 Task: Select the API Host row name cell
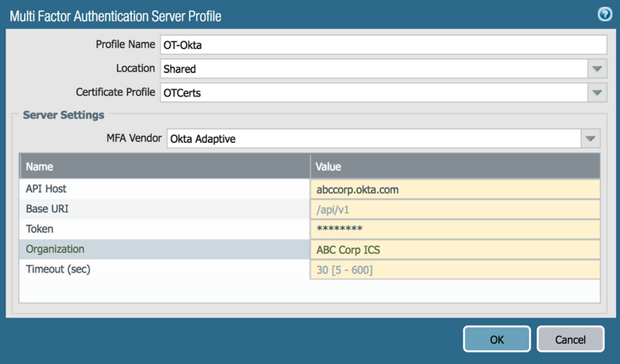tap(165, 189)
